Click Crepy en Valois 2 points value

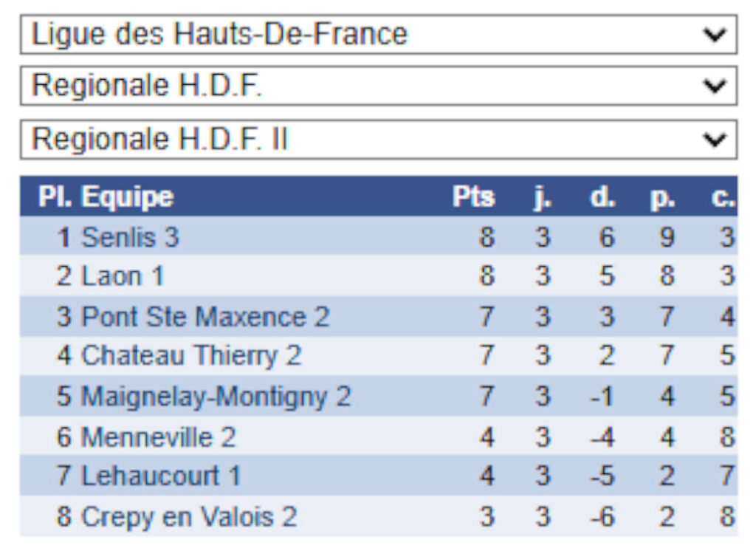coord(486,516)
